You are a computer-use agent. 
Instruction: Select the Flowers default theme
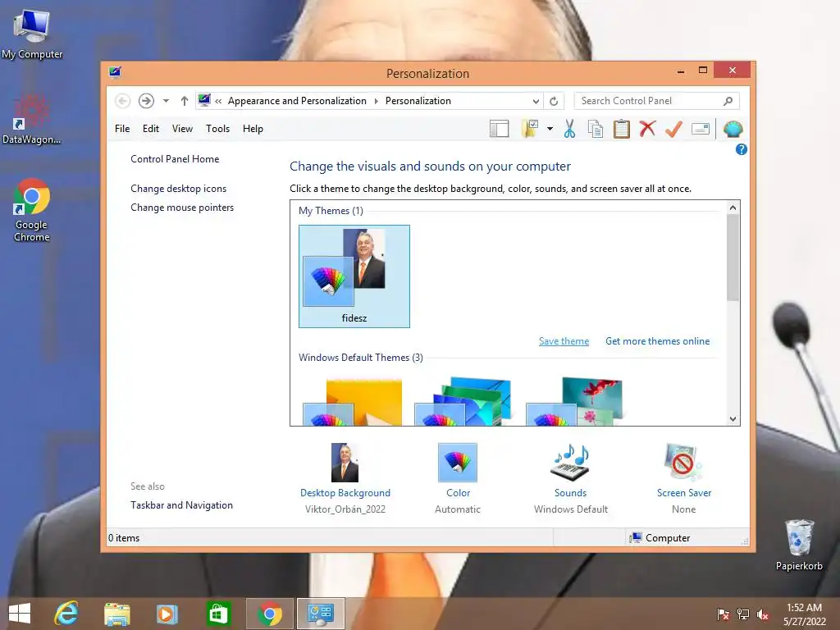coord(574,402)
